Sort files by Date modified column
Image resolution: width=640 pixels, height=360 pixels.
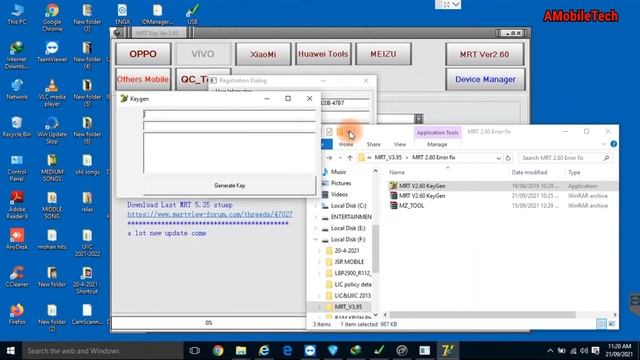pos(529,172)
